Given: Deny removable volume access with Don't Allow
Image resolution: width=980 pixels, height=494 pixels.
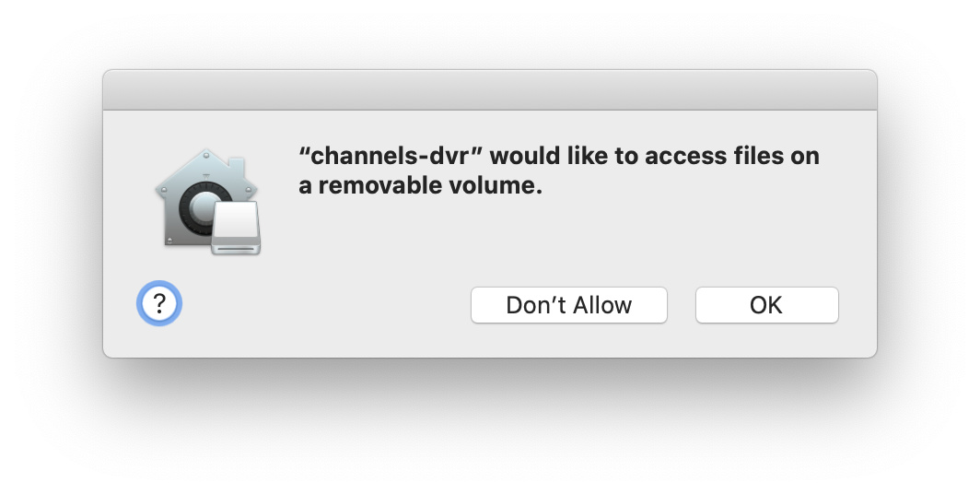Looking at the screenshot, I should [x=568, y=305].
